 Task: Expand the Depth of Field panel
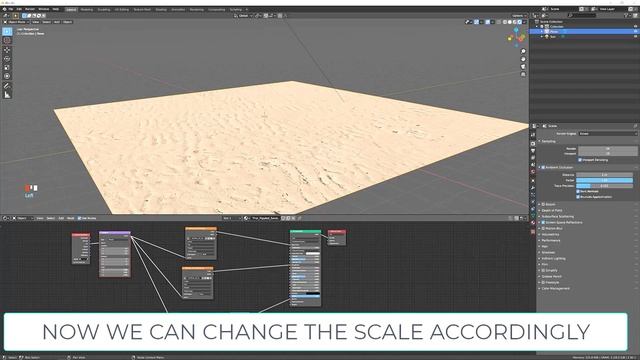[553, 210]
